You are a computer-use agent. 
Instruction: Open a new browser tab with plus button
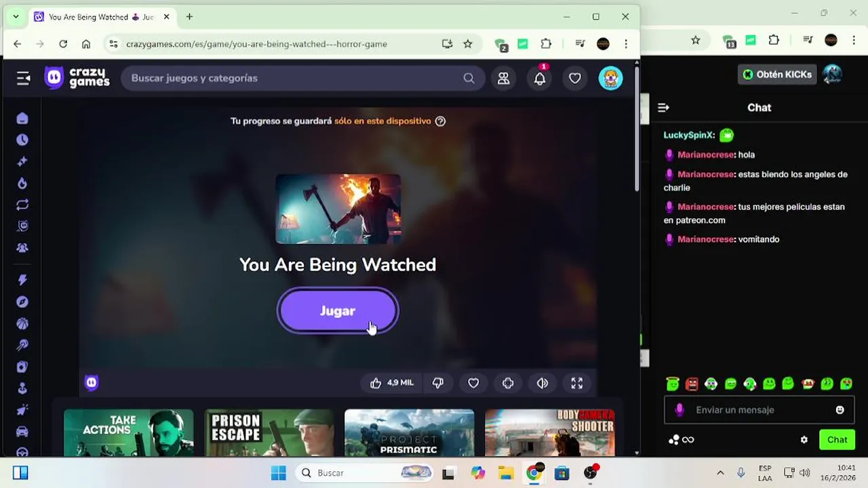(189, 17)
